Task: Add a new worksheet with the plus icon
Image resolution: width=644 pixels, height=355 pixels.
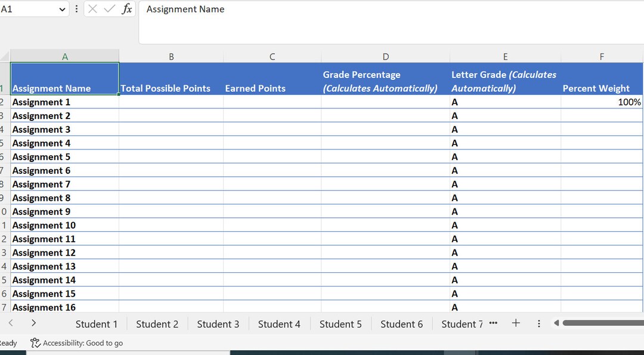Action: coord(515,323)
